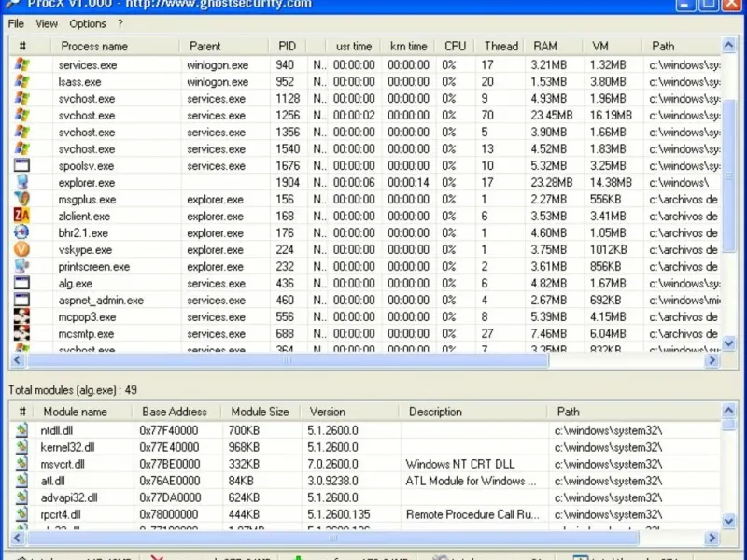The height and width of the screenshot is (560, 747).
Task: Click the services.exe process icon
Action: [21, 64]
